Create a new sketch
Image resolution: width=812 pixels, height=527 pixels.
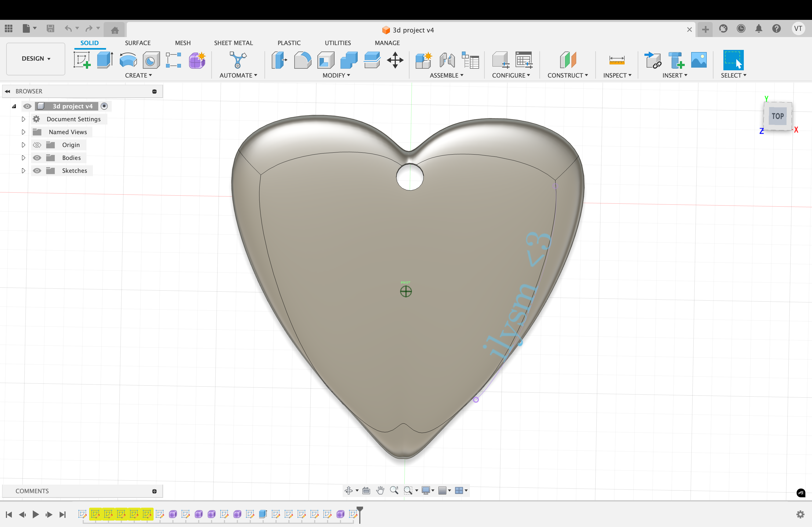click(x=82, y=60)
